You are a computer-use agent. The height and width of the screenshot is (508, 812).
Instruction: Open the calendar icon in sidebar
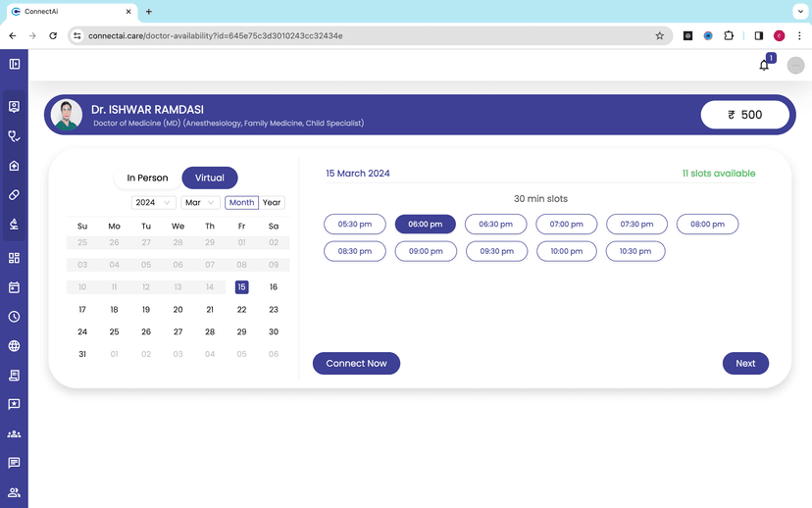point(14,287)
